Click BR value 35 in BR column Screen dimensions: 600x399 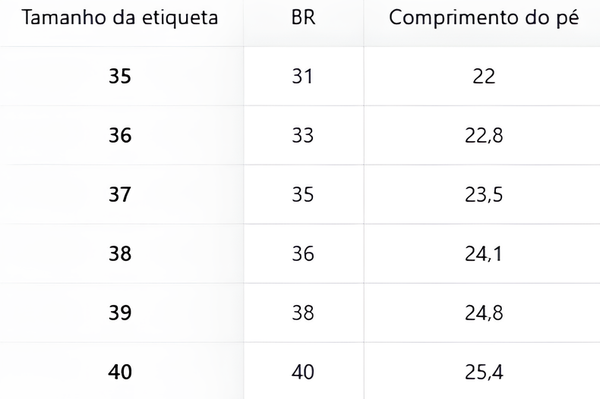click(x=303, y=194)
